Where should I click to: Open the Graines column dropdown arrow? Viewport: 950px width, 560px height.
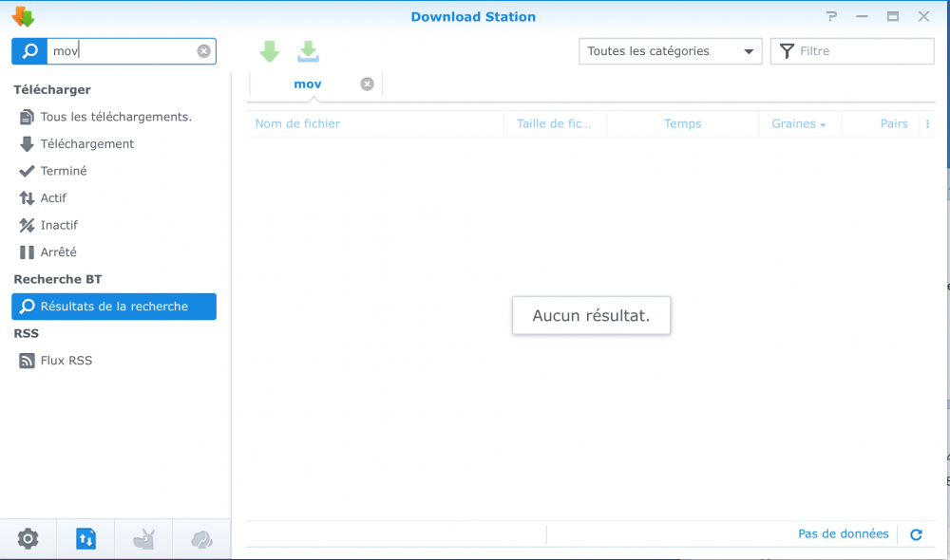(x=823, y=124)
